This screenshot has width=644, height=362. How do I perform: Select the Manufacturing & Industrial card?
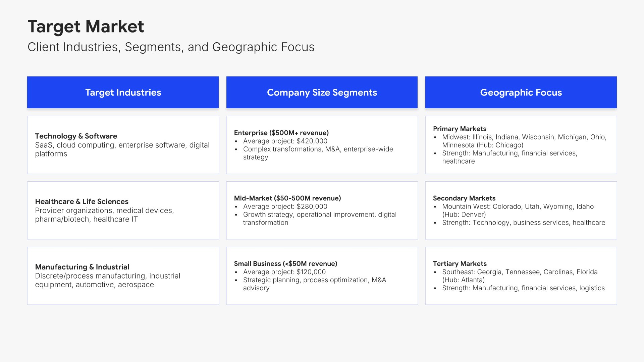[123, 276]
